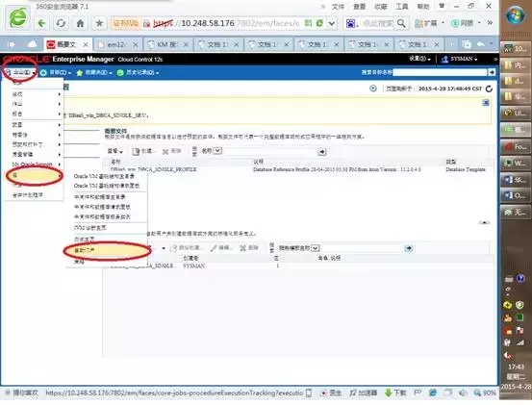Click inside the browser search box

(378, 23)
